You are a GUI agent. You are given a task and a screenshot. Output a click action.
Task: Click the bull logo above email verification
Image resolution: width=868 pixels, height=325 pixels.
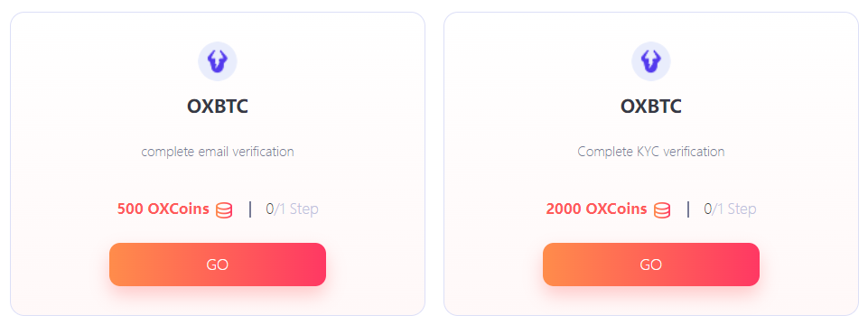218,61
